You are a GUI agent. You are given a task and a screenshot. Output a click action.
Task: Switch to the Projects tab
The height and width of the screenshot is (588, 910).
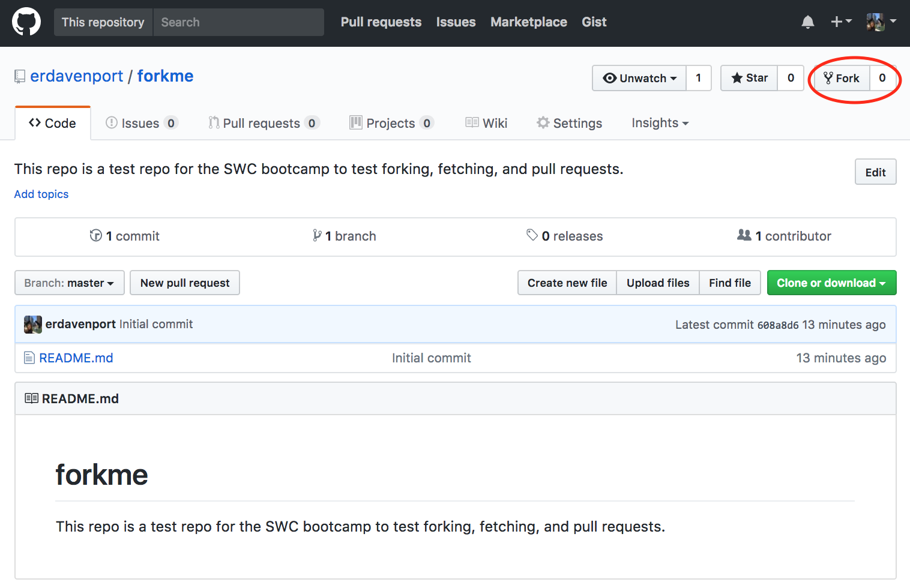pyautogui.click(x=392, y=123)
